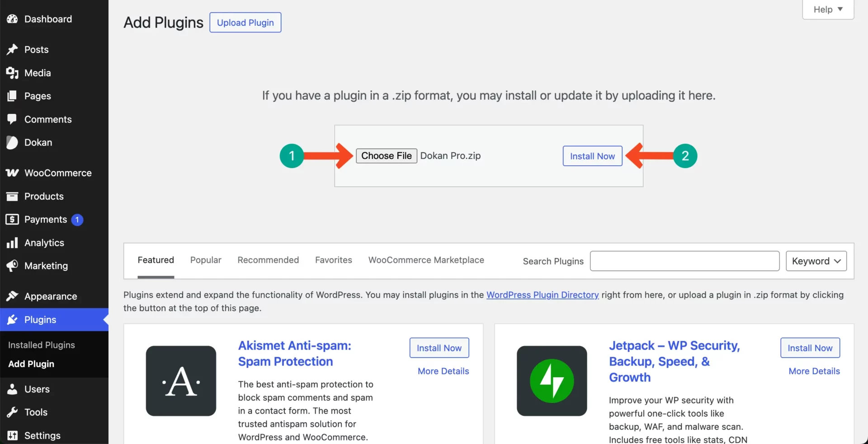The height and width of the screenshot is (444, 868).
Task: Click the Jetpack plugin logo thumbnail
Action: 552,381
